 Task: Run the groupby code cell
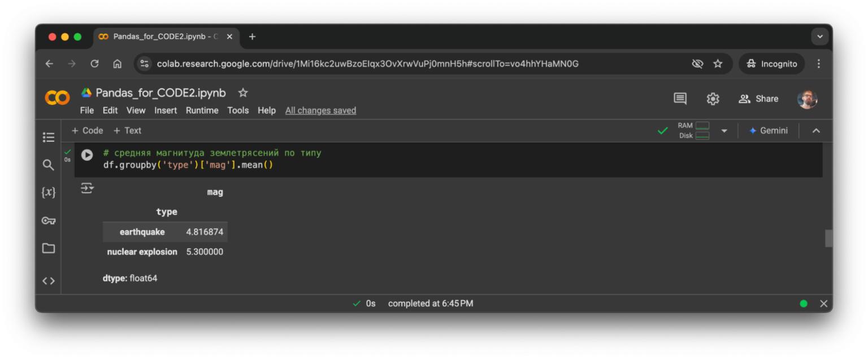(87, 155)
